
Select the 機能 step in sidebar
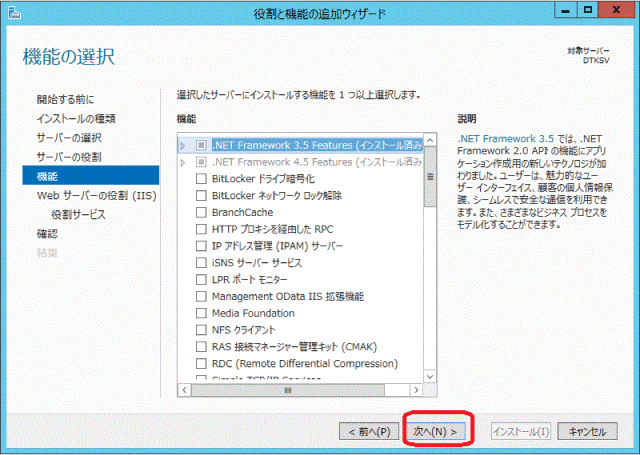[x=91, y=175]
